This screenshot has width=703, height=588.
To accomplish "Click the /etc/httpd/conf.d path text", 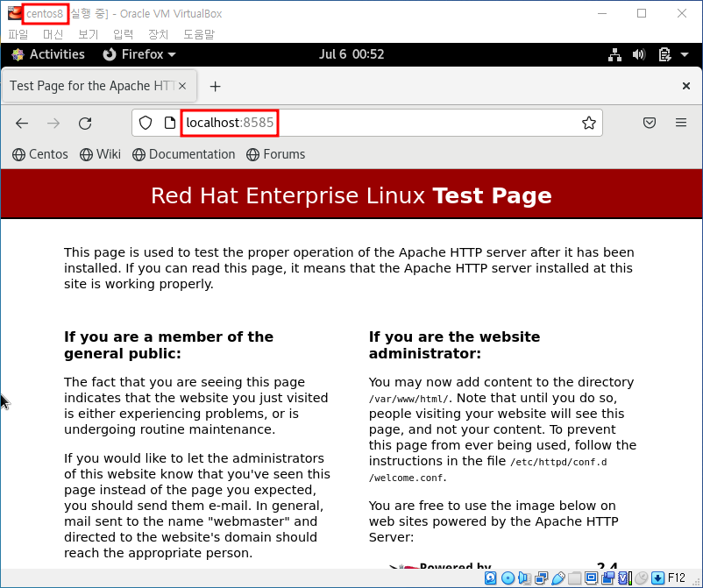I will (x=558, y=462).
